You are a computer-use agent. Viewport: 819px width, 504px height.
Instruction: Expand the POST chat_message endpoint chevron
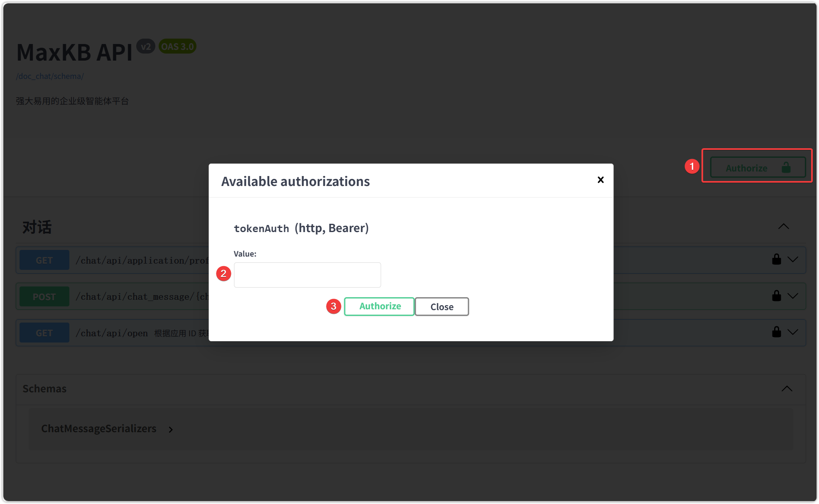click(x=793, y=296)
